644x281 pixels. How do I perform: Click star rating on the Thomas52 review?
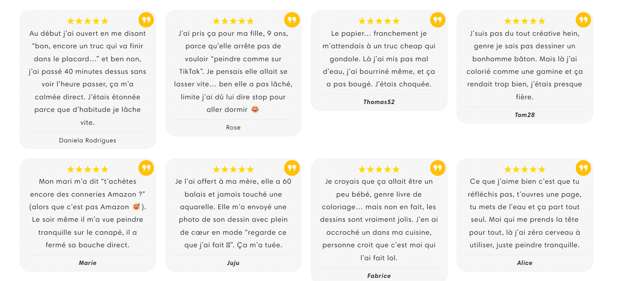click(379, 21)
